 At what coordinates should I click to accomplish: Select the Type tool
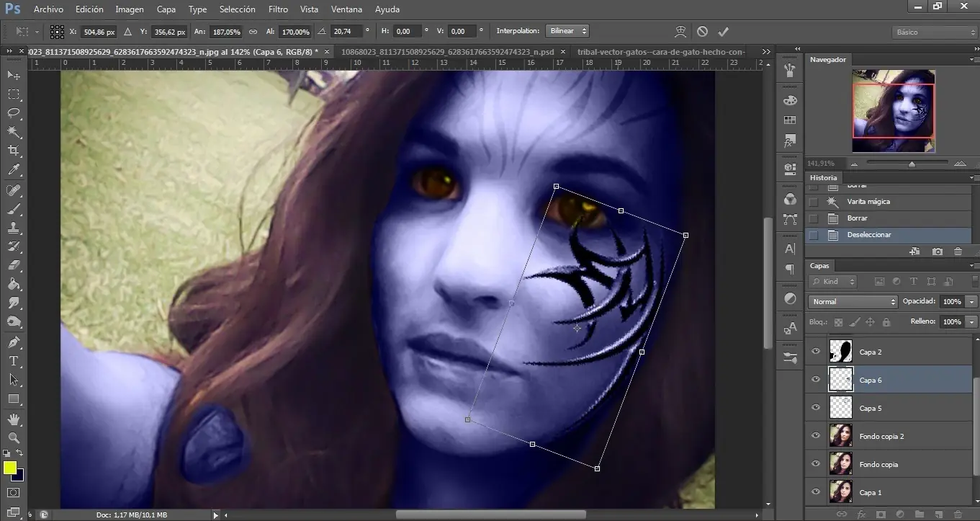coord(14,361)
